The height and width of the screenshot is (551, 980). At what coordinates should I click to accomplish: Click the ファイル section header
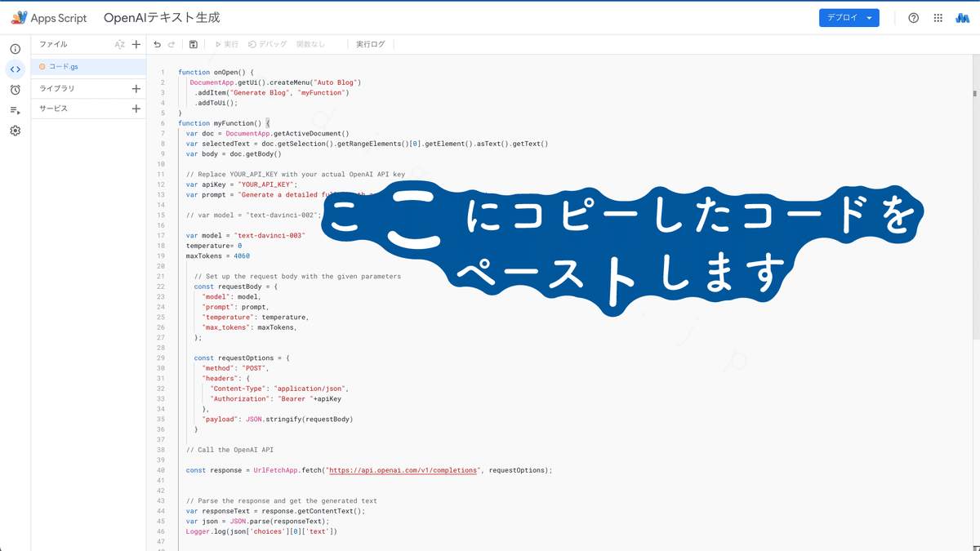54,45
